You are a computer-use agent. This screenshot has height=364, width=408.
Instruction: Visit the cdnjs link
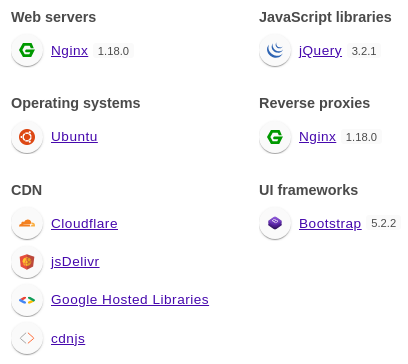click(x=68, y=339)
